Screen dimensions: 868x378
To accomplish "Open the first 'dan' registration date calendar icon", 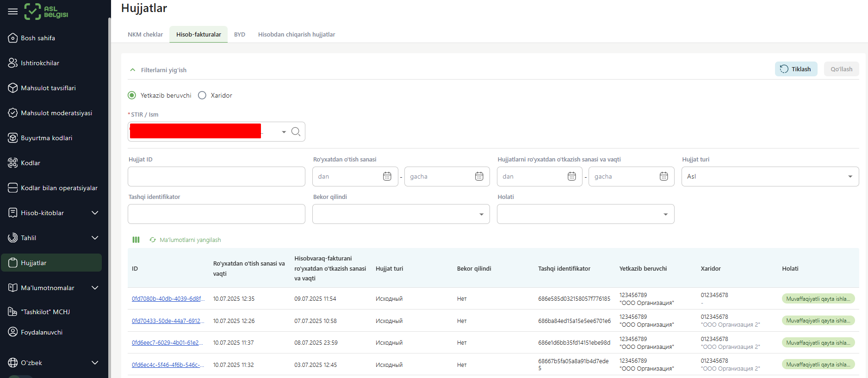I will point(387,176).
